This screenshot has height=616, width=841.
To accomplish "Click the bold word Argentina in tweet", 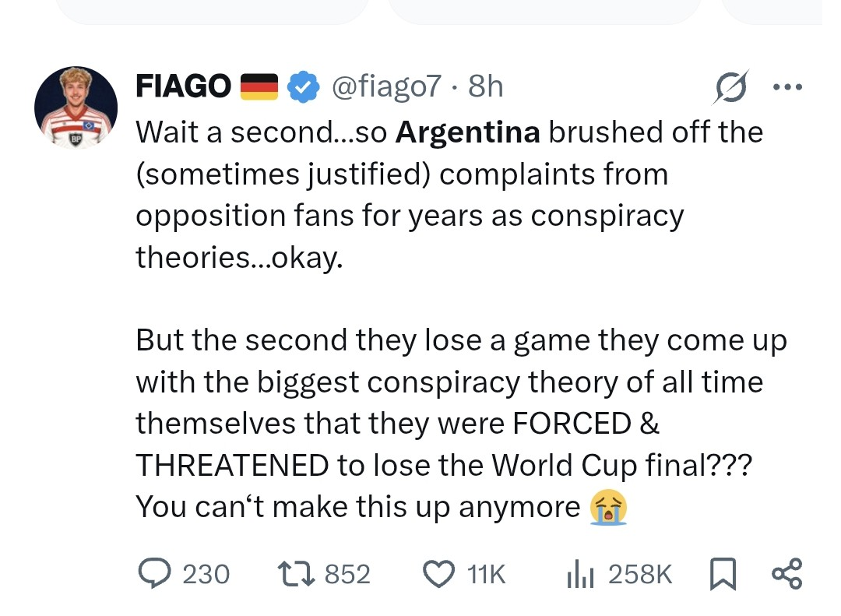I will click(467, 132).
